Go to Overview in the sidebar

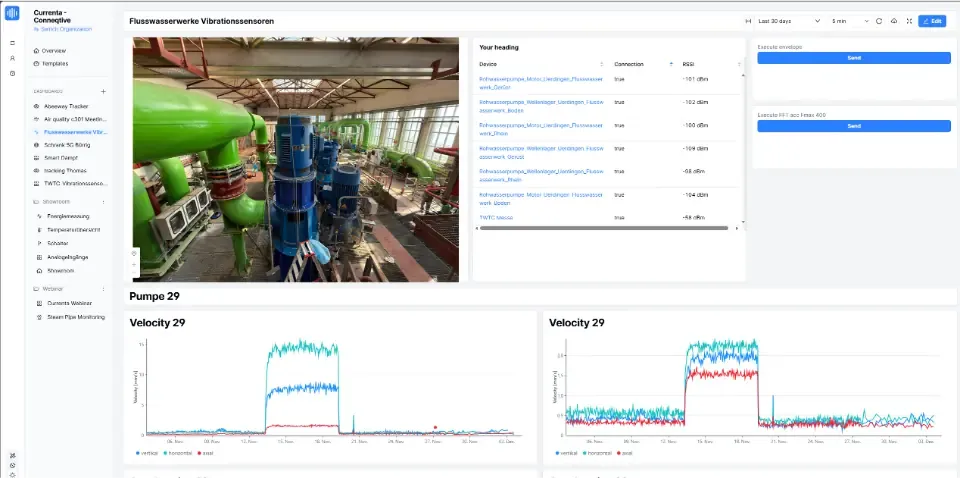click(50, 51)
